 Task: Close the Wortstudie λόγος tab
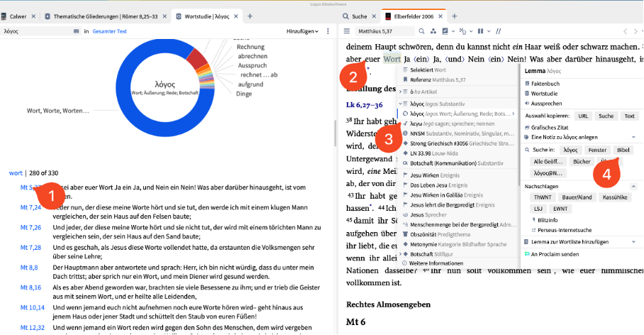236,16
